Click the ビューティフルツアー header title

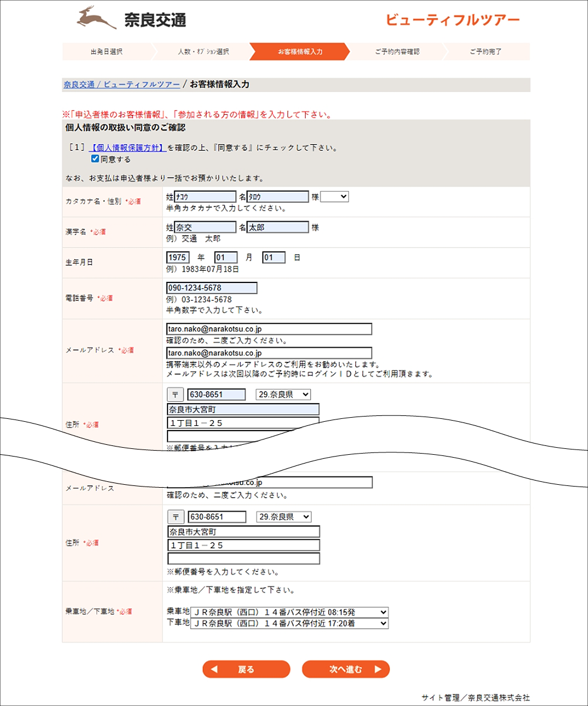(x=453, y=19)
